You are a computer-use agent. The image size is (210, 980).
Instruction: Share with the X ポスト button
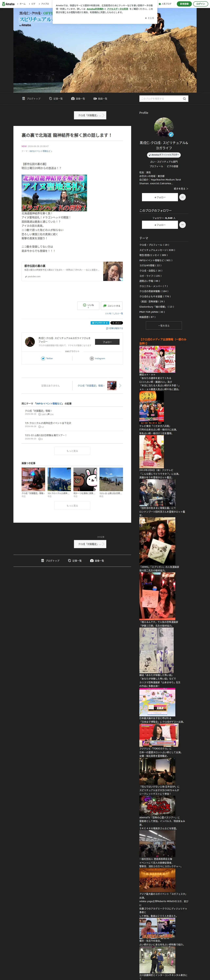pos(117,323)
